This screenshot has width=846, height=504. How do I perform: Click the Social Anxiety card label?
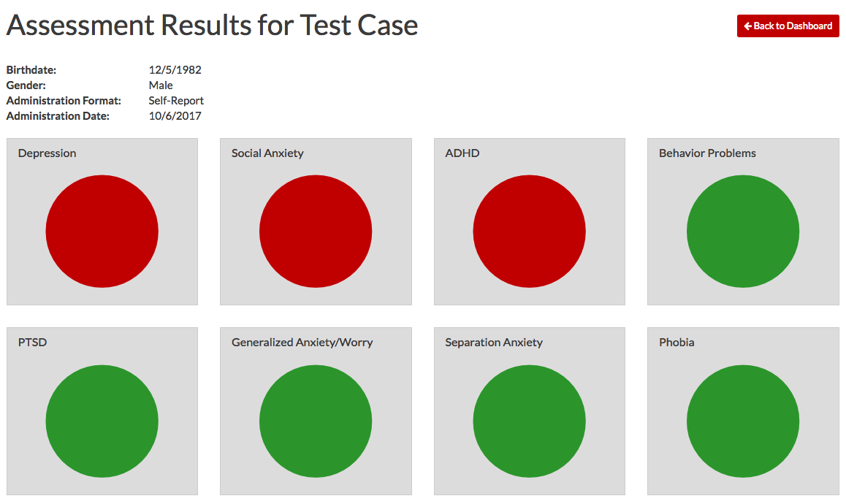point(267,153)
